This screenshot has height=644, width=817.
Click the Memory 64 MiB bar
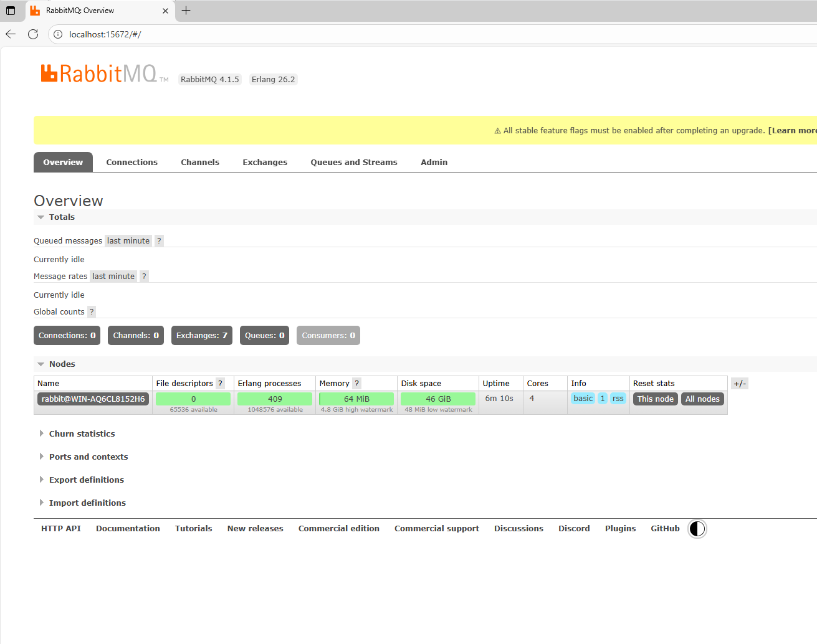(x=356, y=399)
